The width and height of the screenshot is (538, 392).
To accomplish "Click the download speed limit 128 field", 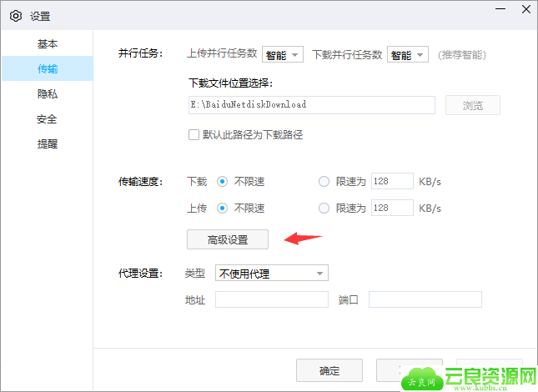I will tap(392, 181).
